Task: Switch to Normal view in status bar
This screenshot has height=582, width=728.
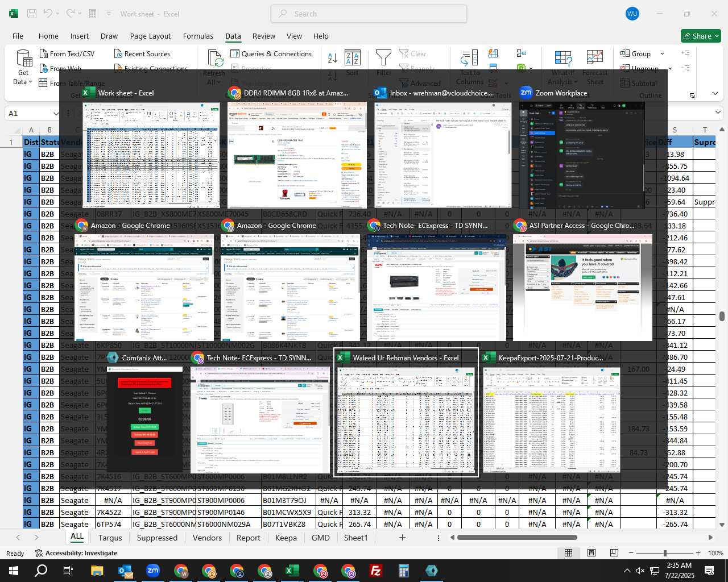Action: coord(568,553)
